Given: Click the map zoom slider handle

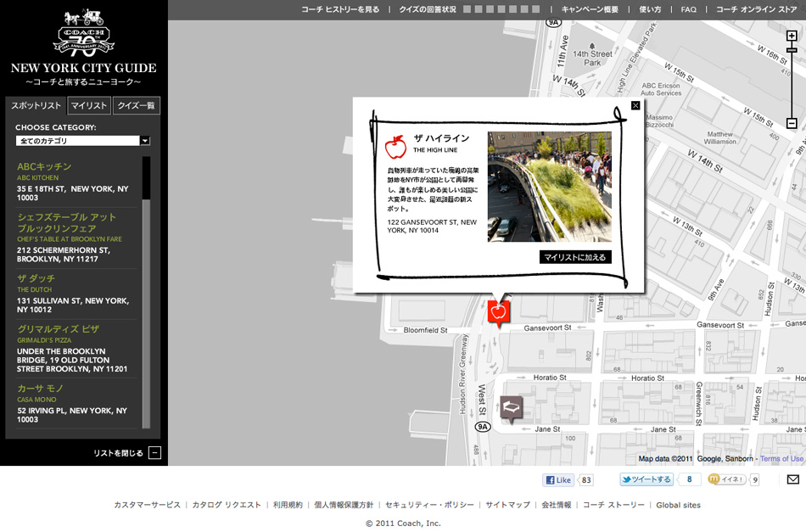Looking at the screenshot, I should (x=792, y=50).
